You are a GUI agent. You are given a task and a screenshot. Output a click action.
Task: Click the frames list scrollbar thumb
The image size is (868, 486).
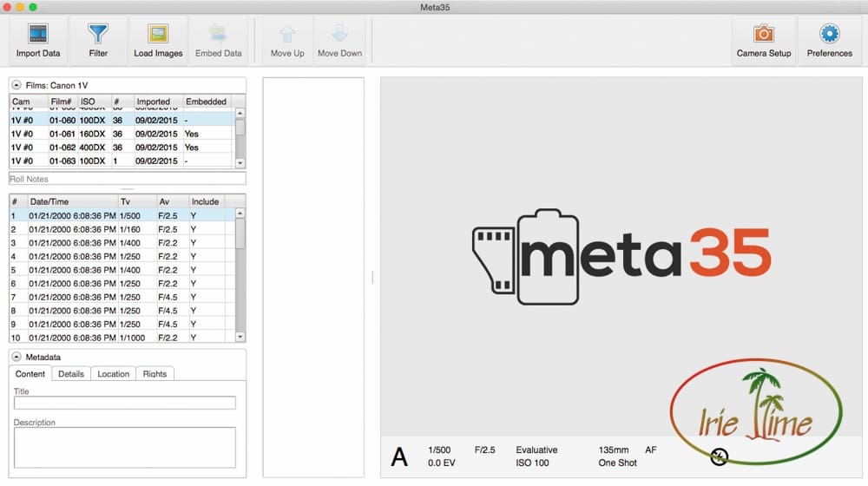[240, 233]
